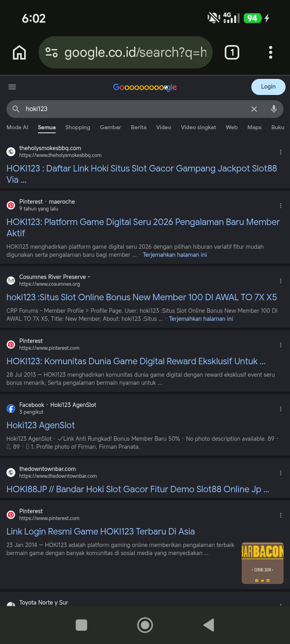This screenshot has height=644, width=290.
Task: Open options for thedowntownbar.com result
Action: tap(281, 473)
